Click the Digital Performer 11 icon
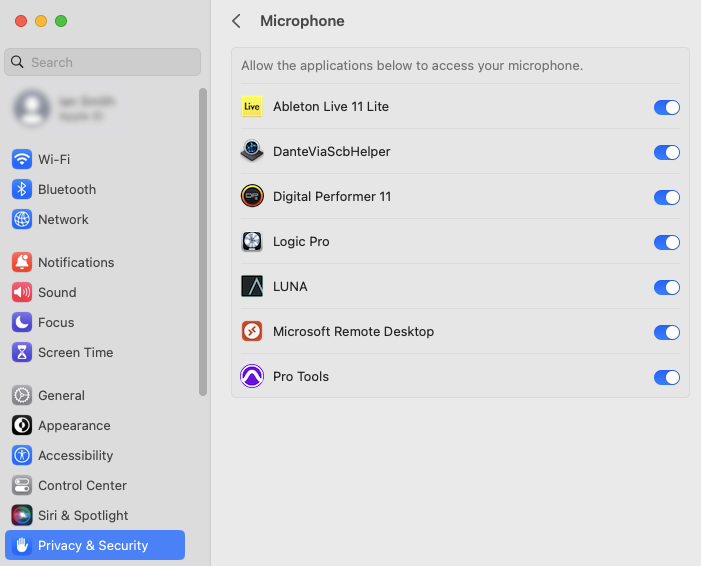Image resolution: width=701 pixels, height=566 pixels. pyautogui.click(x=252, y=197)
